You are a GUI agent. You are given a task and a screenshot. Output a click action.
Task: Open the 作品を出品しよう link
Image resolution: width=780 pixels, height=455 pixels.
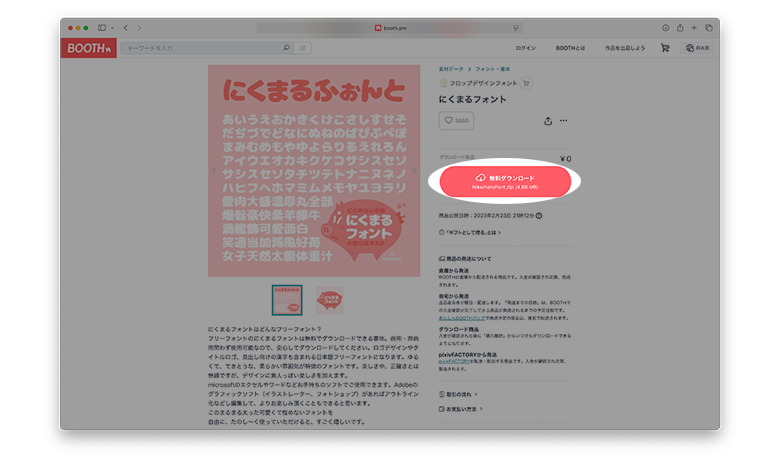[x=625, y=48]
